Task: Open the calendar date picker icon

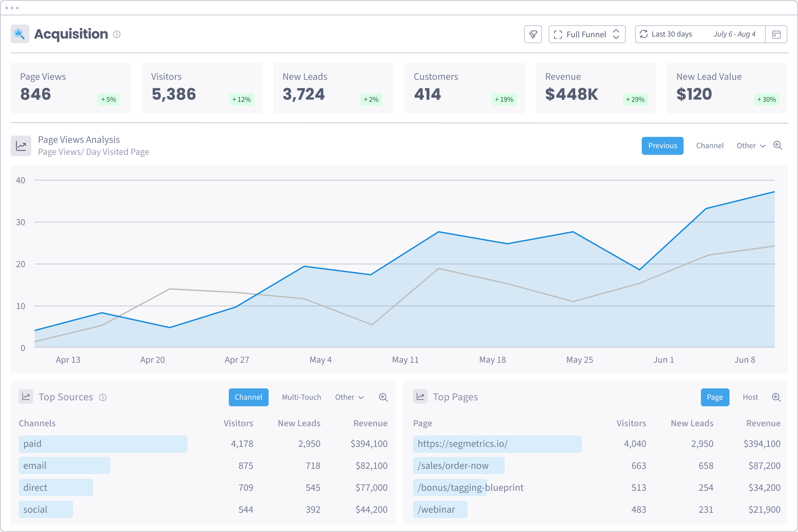Action: pyautogui.click(x=776, y=34)
